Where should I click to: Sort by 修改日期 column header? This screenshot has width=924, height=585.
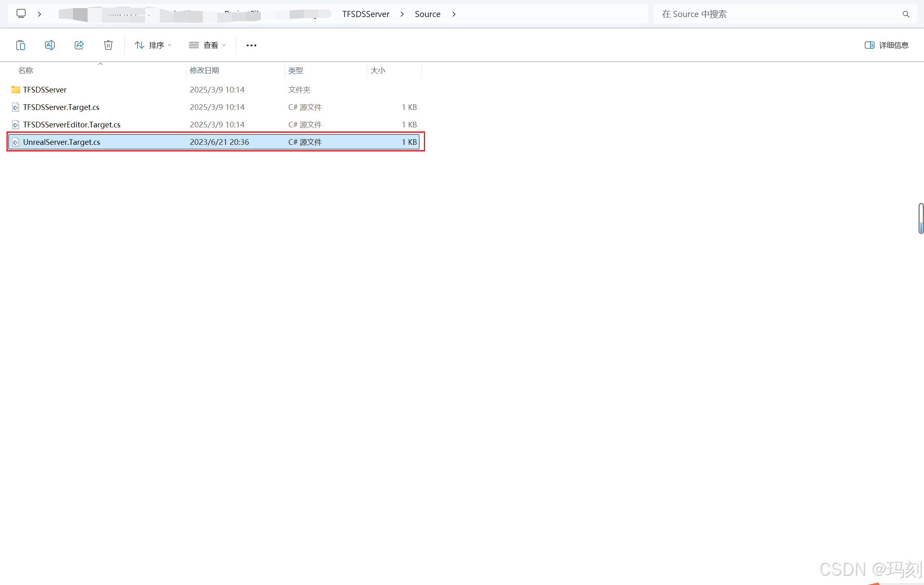click(204, 70)
